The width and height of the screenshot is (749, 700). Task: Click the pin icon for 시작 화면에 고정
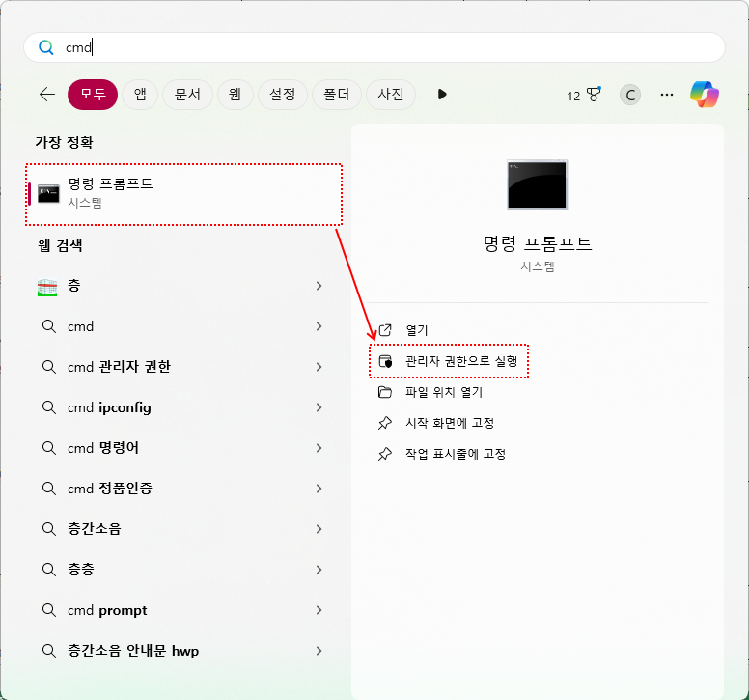coord(385,423)
